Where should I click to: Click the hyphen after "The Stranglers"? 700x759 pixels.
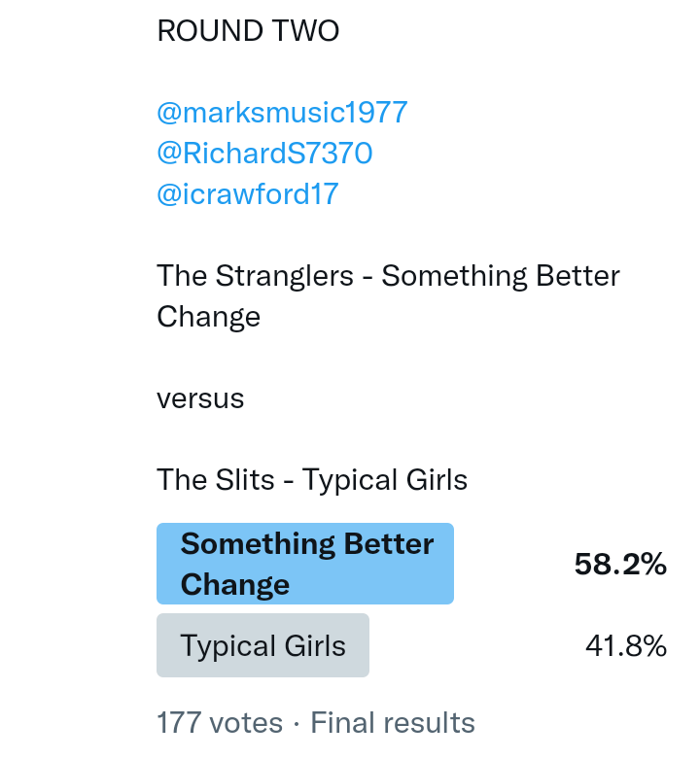(x=367, y=276)
